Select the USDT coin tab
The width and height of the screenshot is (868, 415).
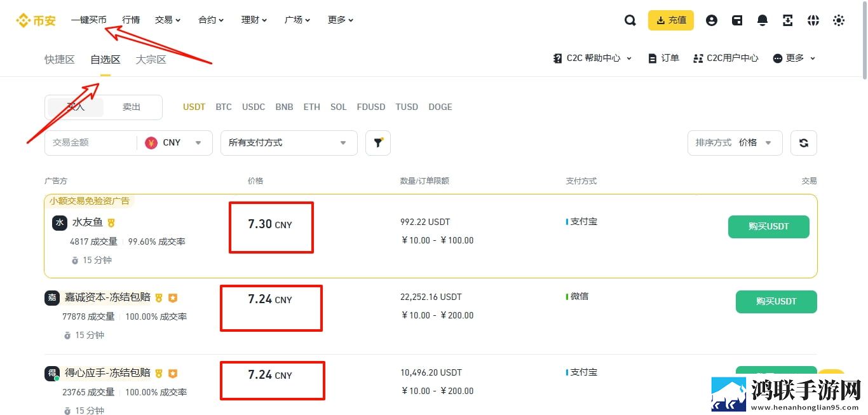point(194,107)
